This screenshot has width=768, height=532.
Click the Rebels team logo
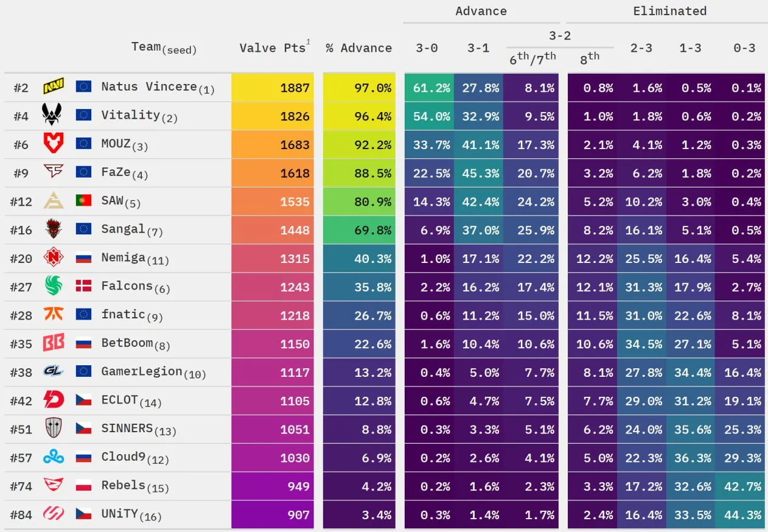[54, 485]
